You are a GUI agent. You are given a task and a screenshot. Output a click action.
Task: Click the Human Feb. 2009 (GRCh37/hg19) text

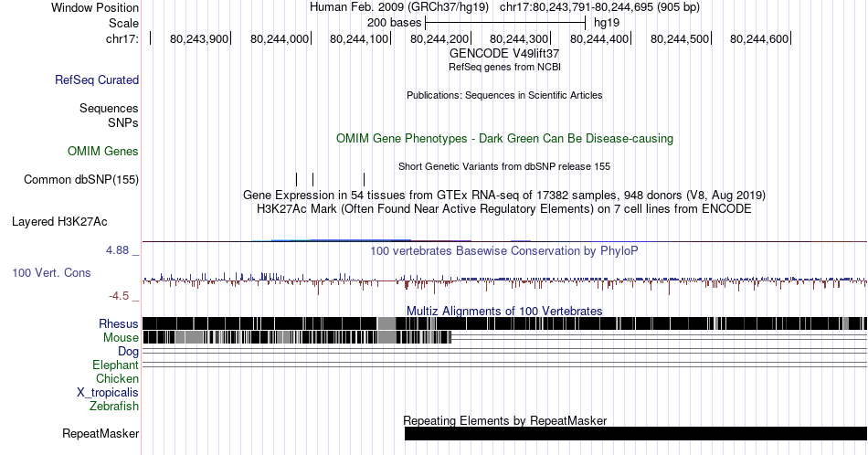click(x=399, y=7)
